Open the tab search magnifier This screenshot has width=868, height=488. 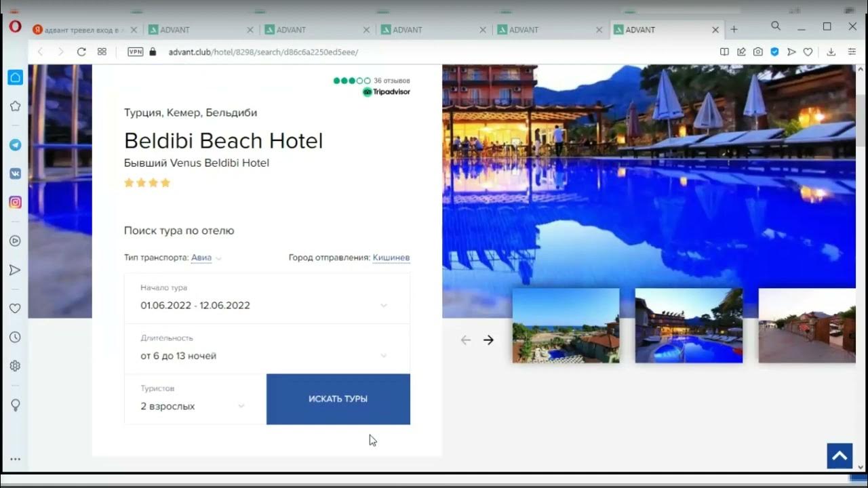tap(776, 26)
